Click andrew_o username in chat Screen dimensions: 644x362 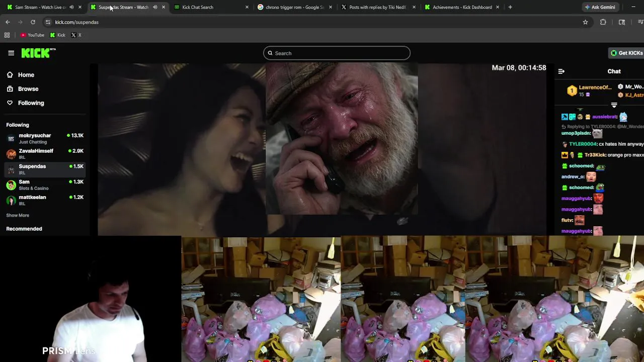(573, 177)
